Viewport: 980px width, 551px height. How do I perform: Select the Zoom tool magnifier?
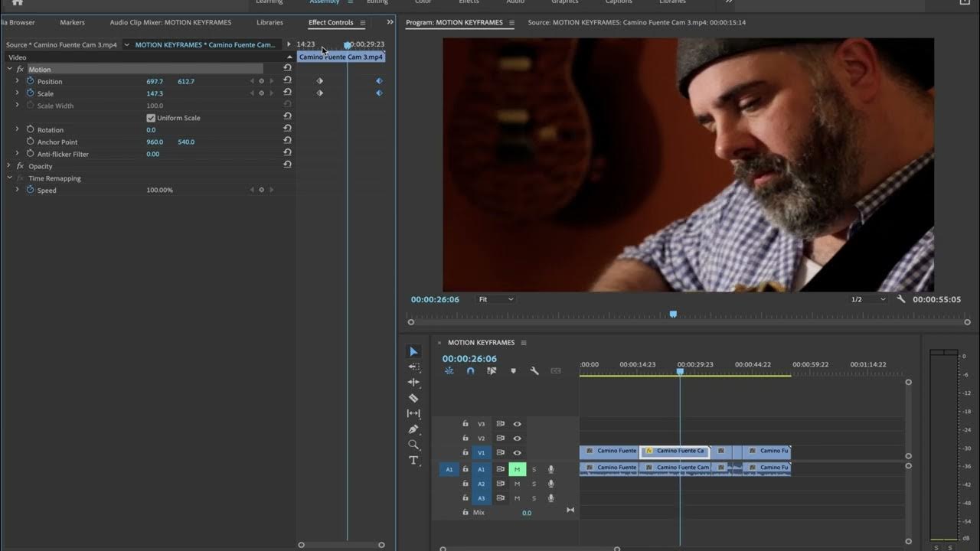tap(413, 445)
